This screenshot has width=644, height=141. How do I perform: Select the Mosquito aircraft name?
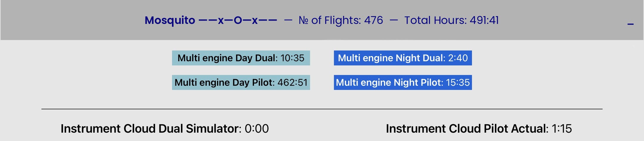tap(170, 20)
